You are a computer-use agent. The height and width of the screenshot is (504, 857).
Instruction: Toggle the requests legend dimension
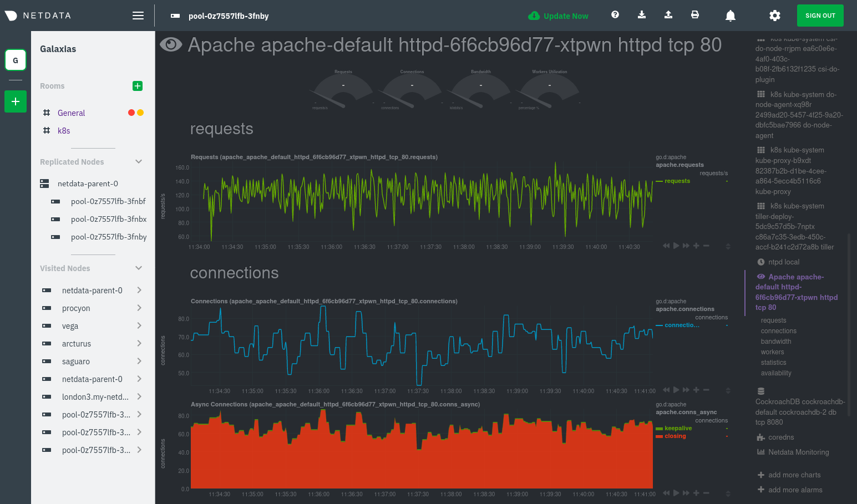pyautogui.click(x=677, y=181)
